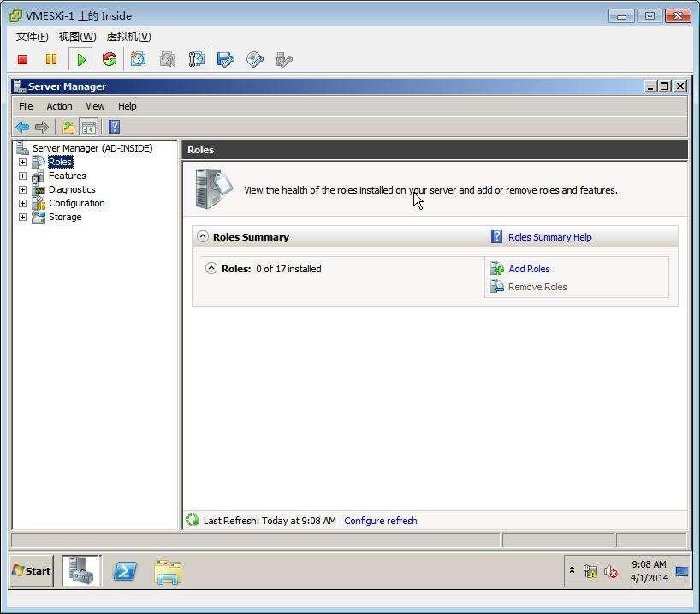Launch PowerShell from the taskbar
This screenshot has height=614, width=700.
click(125, 571)
